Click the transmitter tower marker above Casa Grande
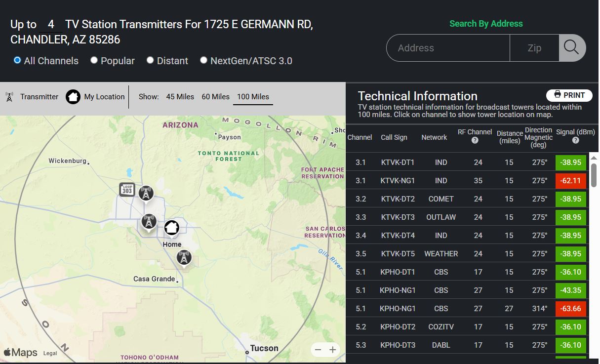 (x=184, y=257)
